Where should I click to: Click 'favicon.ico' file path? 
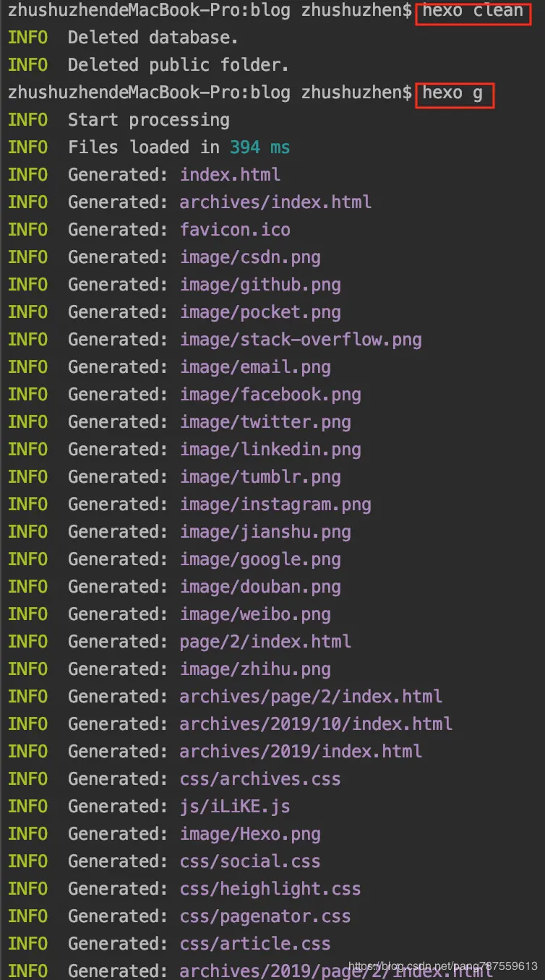pos(235,230)
